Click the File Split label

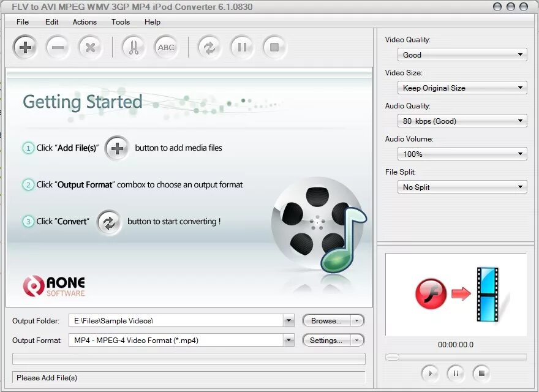coord(401,172)
